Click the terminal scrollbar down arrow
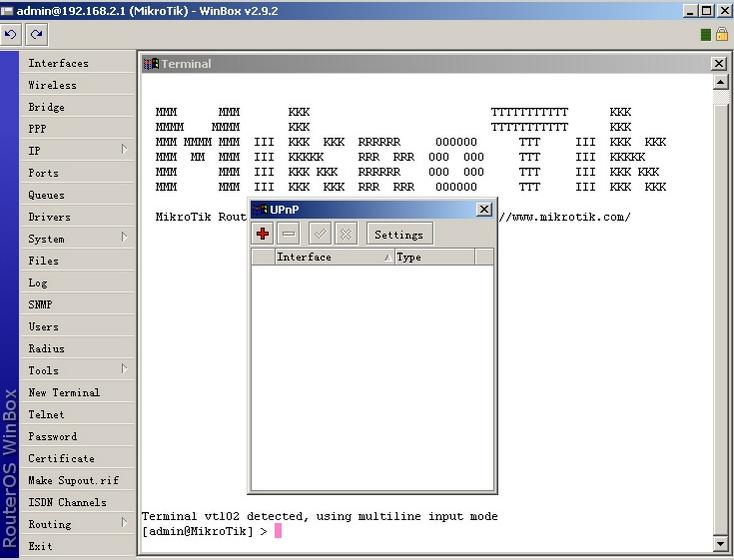This screenshot has height=560, width=734. 720,544
